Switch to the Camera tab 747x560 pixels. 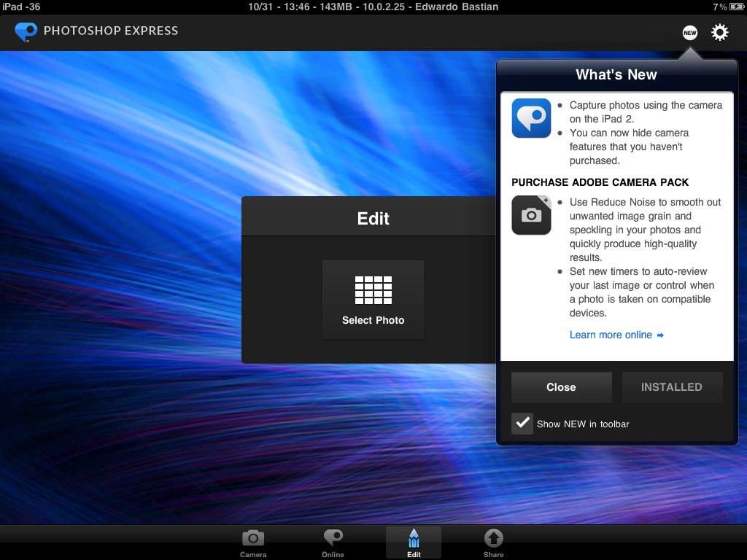(x=253, y=543)
